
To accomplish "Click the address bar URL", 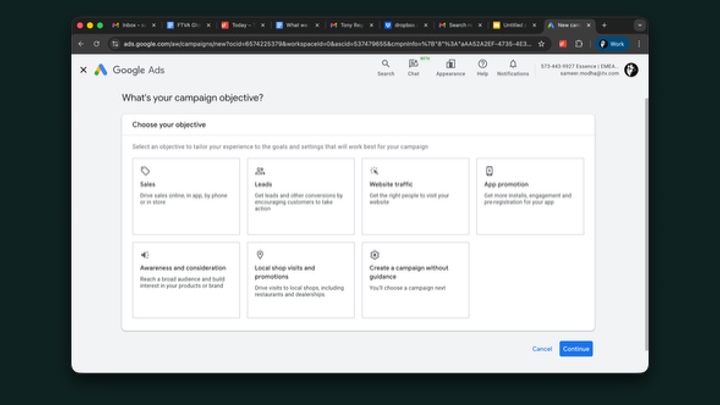I will (x=327, y=44).
